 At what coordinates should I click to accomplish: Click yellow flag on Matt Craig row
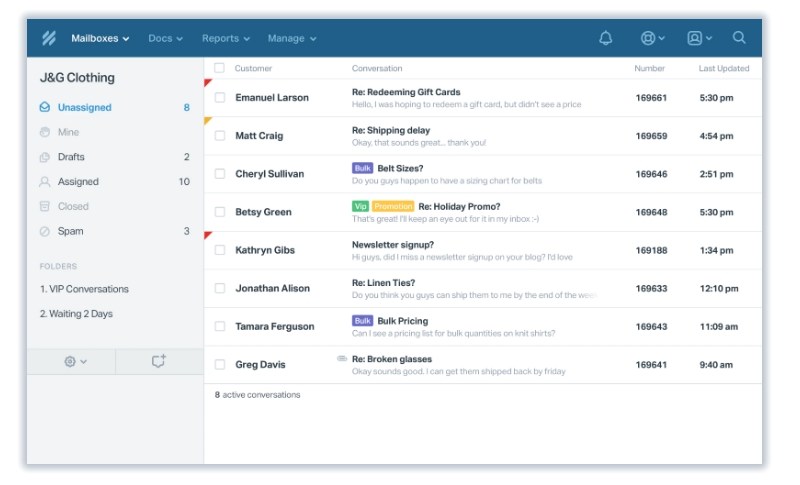pos(208,121)
